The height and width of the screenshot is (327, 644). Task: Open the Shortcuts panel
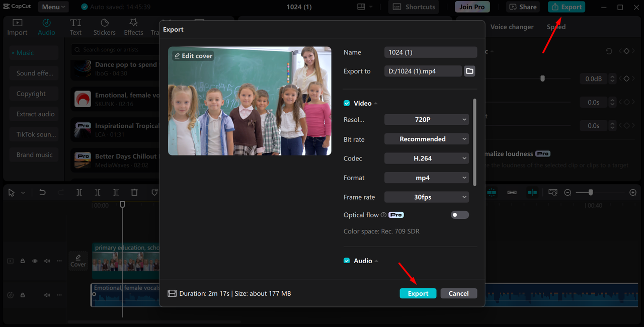[414, 7]
